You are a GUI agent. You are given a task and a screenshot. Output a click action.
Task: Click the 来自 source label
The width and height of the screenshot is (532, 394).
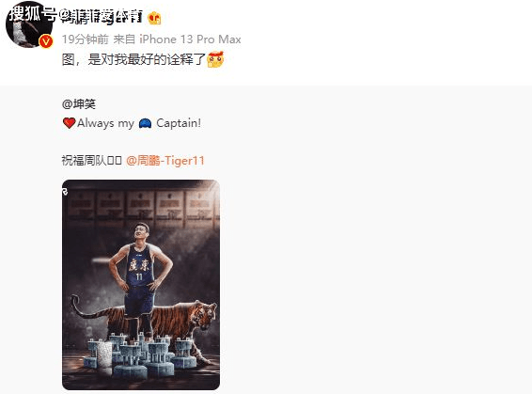point(124,39)
